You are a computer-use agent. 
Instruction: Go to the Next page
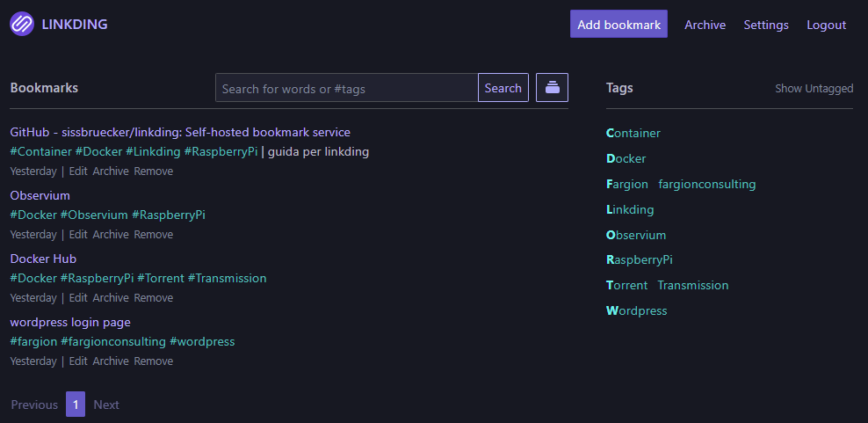[106, 405]
